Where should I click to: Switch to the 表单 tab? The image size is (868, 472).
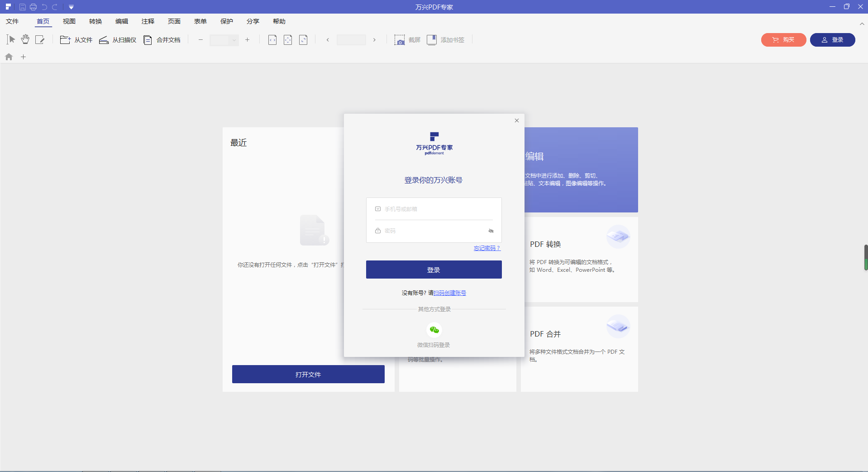tap(200, 21)
